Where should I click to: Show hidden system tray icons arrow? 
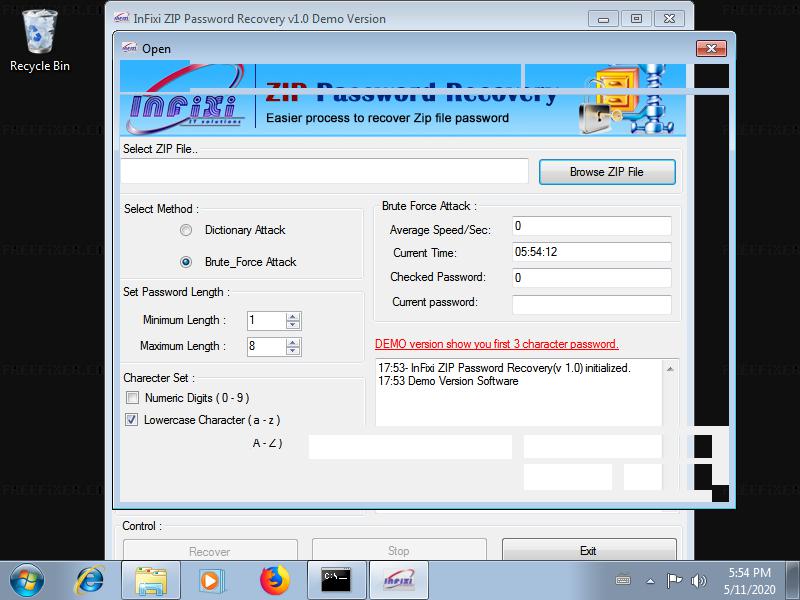651,581
